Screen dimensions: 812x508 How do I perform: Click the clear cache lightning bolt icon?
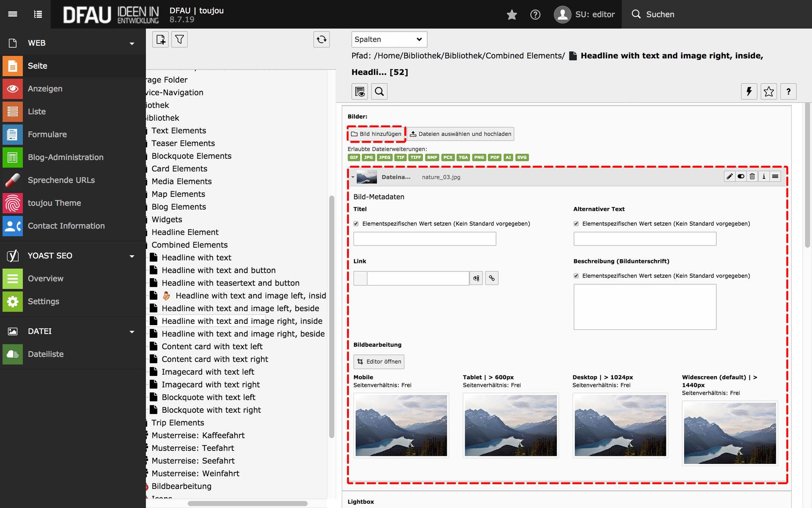[749, 91]
